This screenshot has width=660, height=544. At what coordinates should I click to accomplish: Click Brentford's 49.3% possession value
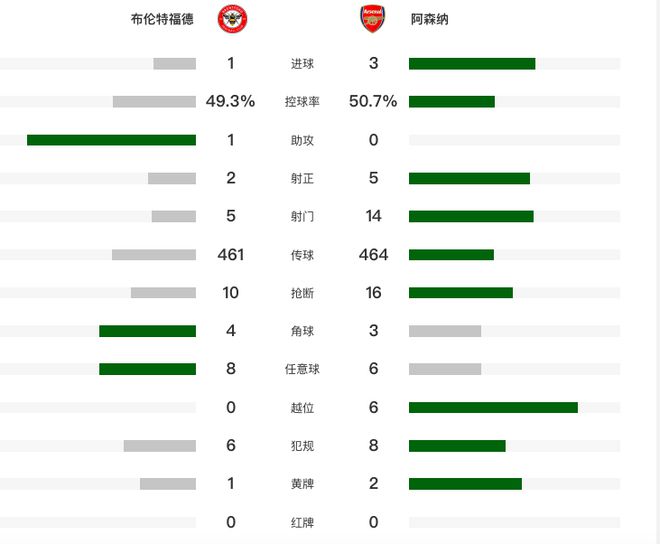pyautogui.click(x=230, y=101)
